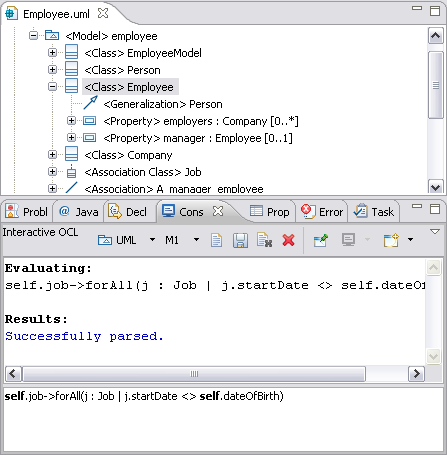
Task: Expand the employers property node
Action: click(71, 121)
